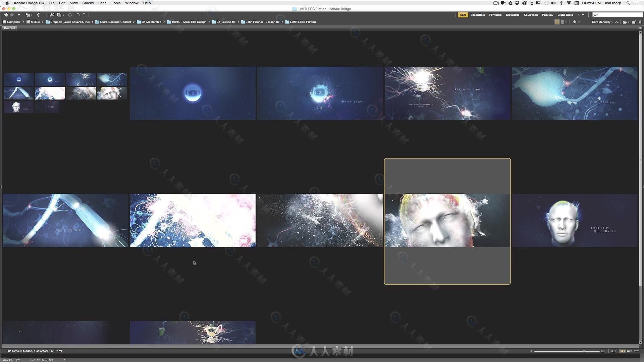Switch to the Light Table workspace
Screen dimensions: 644x362
[565, 15]
